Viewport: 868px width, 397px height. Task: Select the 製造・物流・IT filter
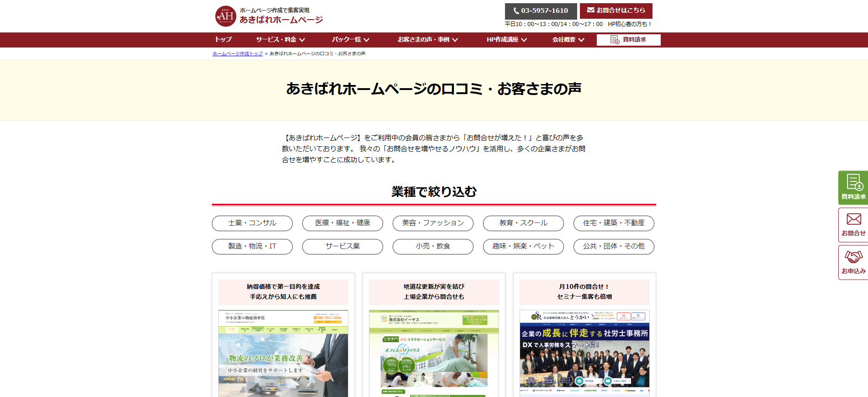pos(252,247)
